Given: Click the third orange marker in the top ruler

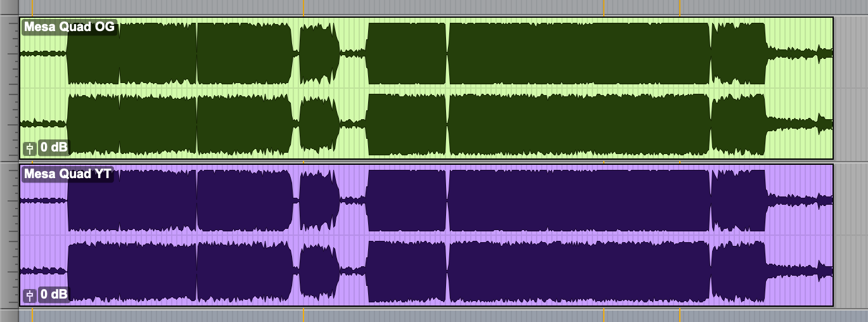Looking at the screenshot, I should pos(604,8).
